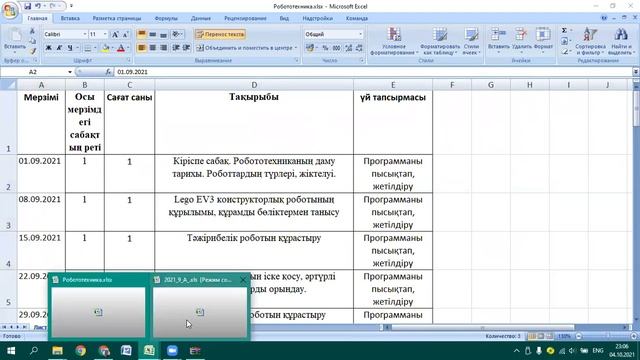Screen dimensions: 640x360
Task: Switch to Разметка страницы ribbon tab
Action: 117,18
